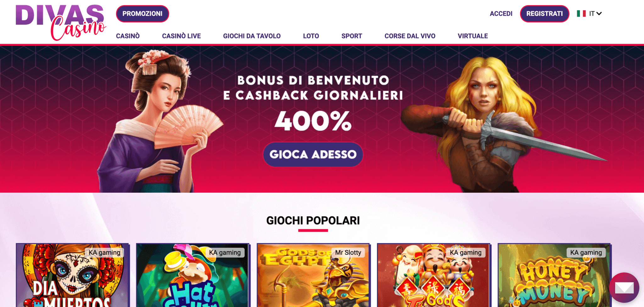The image size is (644, 307).
Task: Click the Divas Casino logo
Action: [61, 22]
